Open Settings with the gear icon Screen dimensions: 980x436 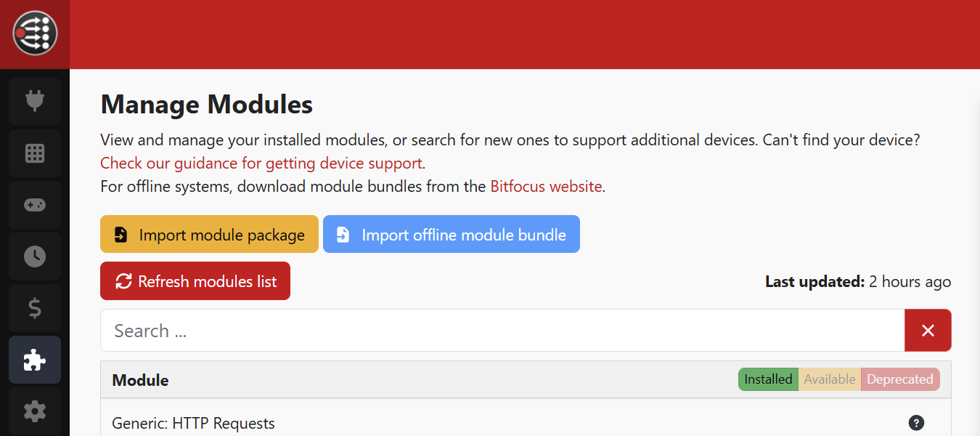35,411
